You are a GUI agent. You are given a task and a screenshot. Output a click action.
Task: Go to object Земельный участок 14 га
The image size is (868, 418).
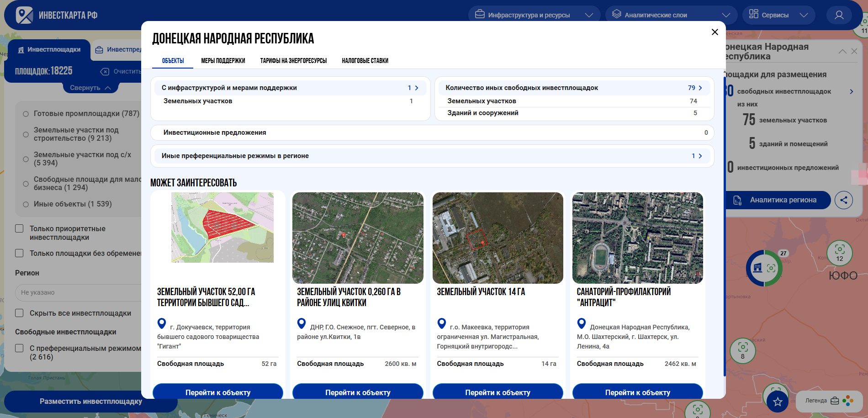pyautogui.click(x=498, y=392)
